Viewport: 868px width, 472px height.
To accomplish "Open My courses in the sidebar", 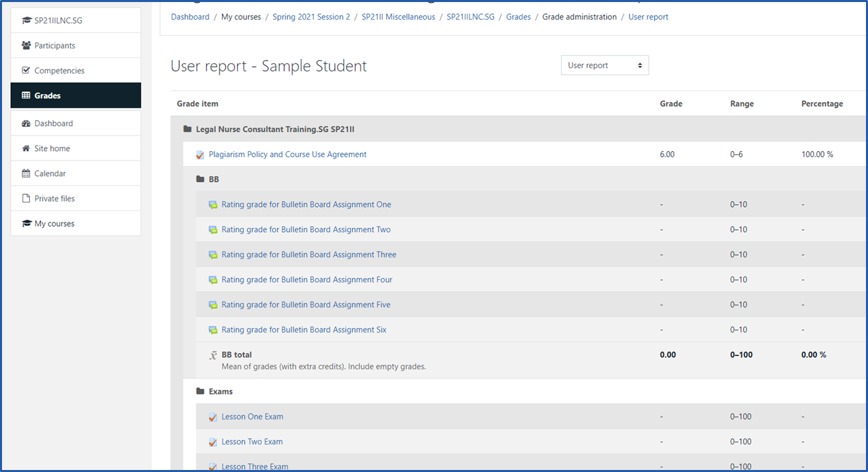I will point(54,224).
